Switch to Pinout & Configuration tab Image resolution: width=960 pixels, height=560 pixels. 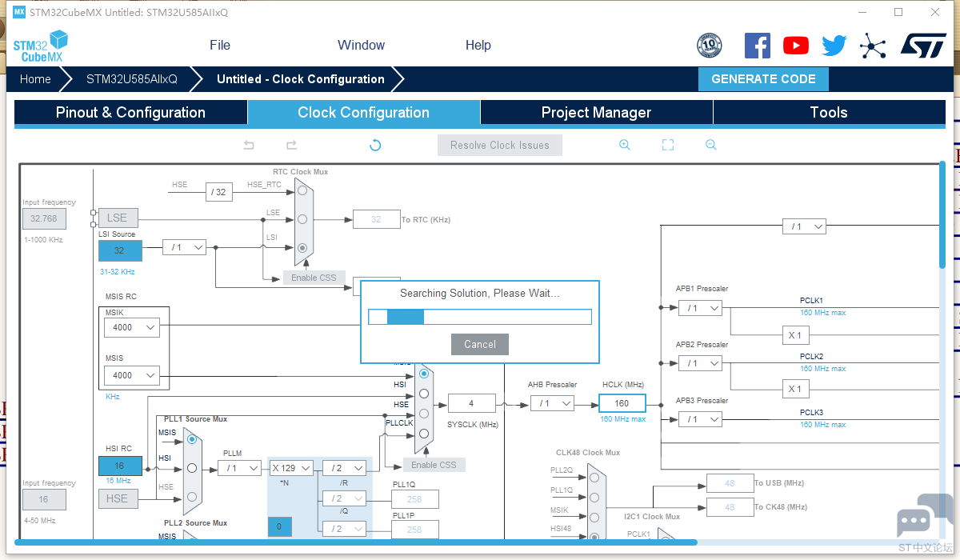coord(130,113)
